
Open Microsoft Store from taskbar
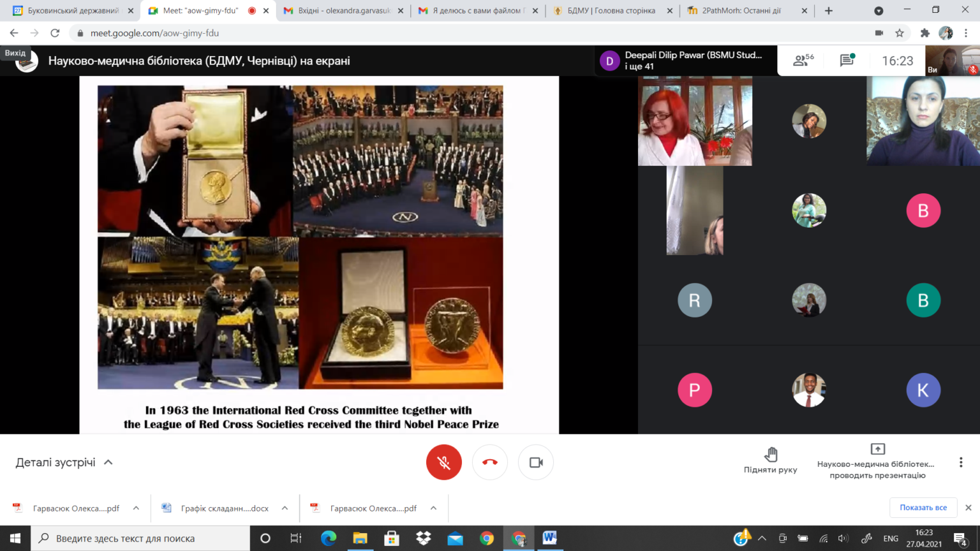(392, 538)
